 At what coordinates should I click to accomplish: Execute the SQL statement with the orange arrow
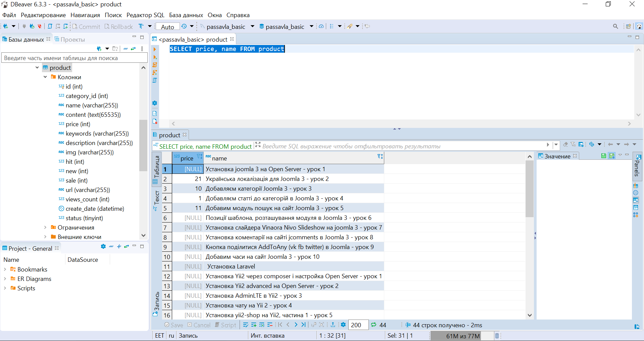click(x=155, y=49)
